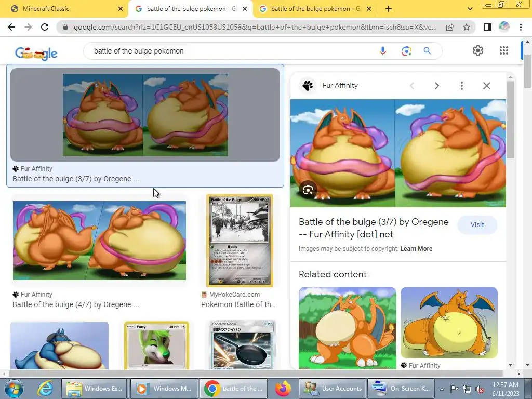Open the preview panel title link
The width and height of the screenshot is (532, 399).
point(374,228)
